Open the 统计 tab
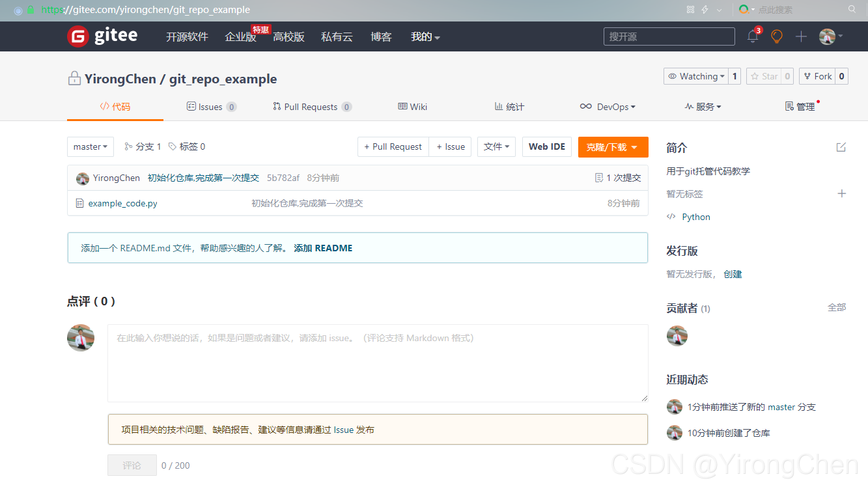Screen dimensions: 868x485 509,107
